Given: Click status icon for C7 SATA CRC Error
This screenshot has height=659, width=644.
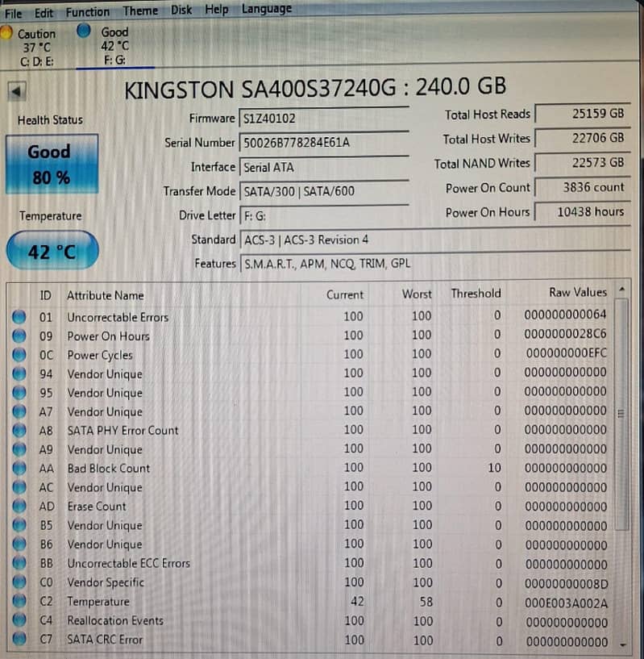Looking at the screenshot, I should point(19,639).
